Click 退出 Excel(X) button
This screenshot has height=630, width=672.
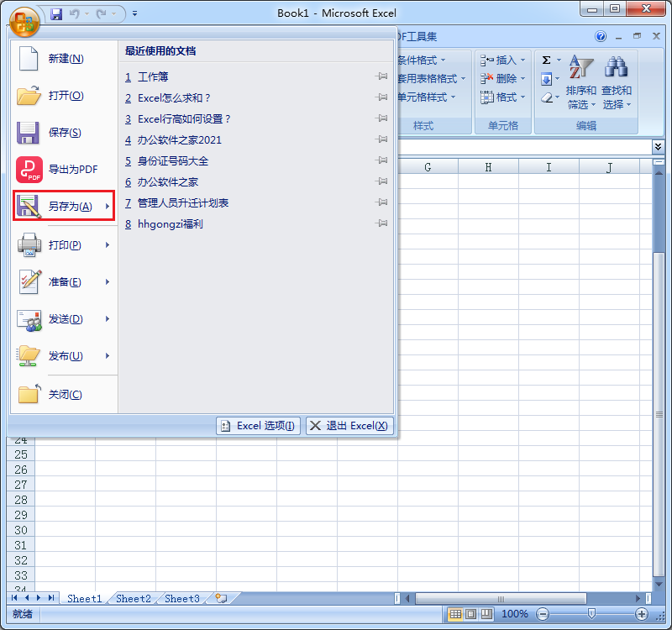[x=349, y=426]
